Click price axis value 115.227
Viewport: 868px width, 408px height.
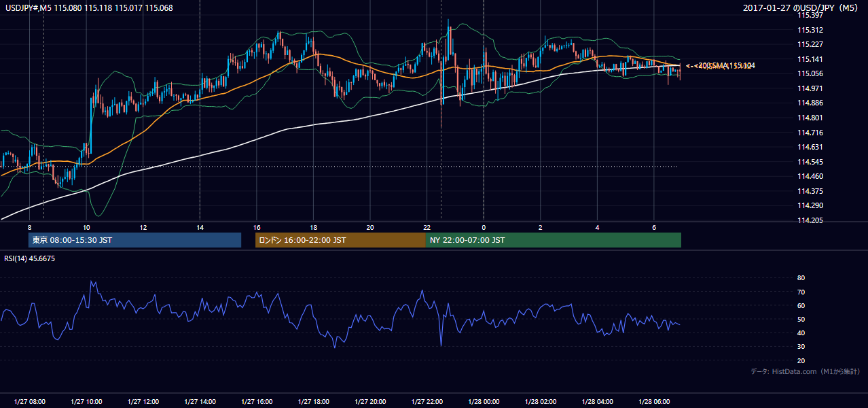tap(810, 45)
